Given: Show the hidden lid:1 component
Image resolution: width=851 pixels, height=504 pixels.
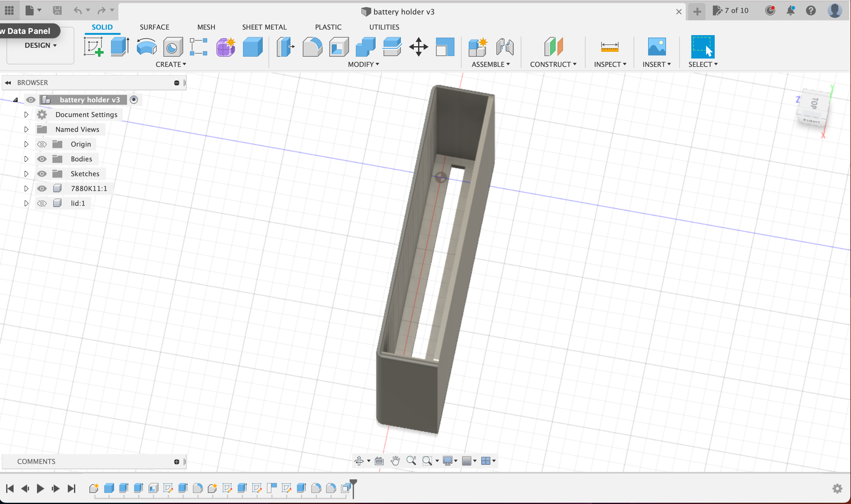Looking at the screenshot, I should 42,203.
